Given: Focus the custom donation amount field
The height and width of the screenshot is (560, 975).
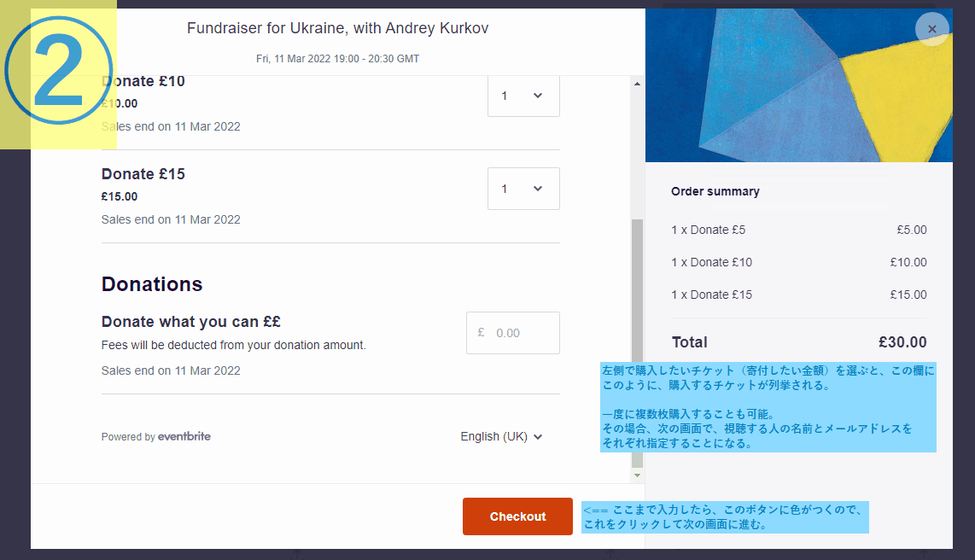Looking at the screenshot, I should 513,333.
